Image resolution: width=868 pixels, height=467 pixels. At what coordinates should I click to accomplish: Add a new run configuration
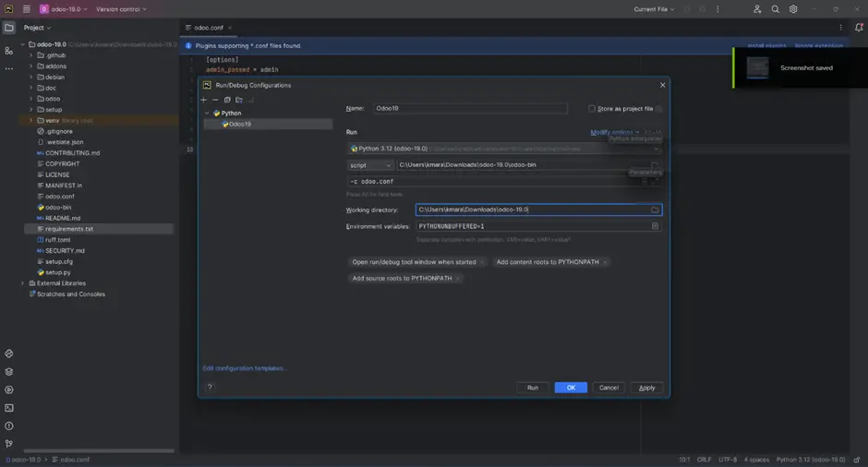click(x=204, y=101)
